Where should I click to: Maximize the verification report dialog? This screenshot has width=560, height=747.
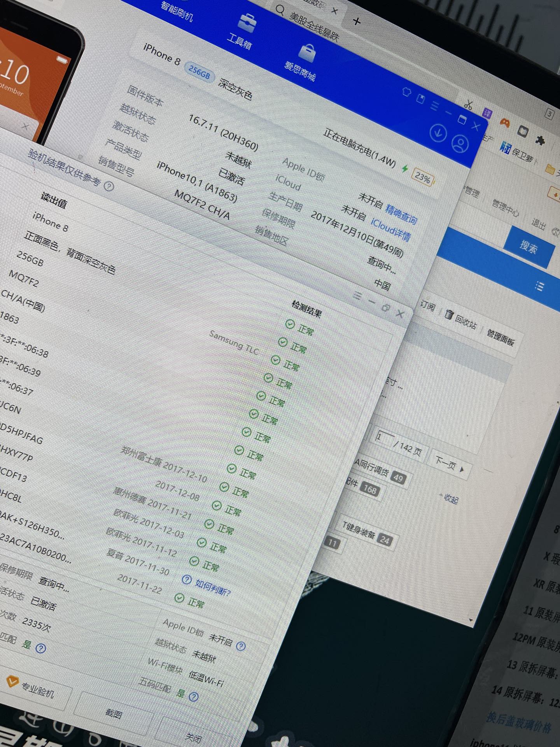click(x=385, y=308)
